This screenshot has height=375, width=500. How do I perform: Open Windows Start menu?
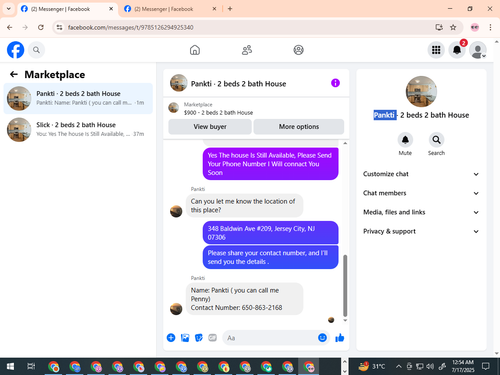[10, 367]
